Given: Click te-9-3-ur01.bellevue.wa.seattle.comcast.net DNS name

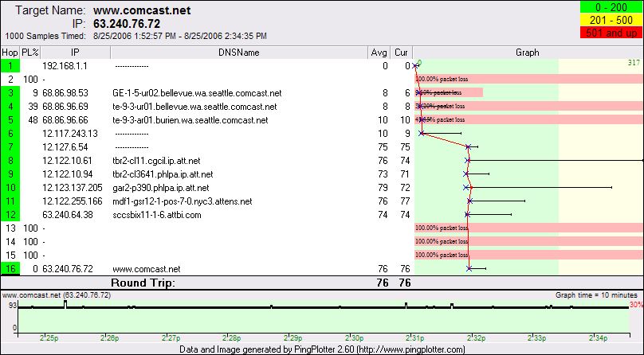Looking at the screenshot, I should (x=194, y=107).
